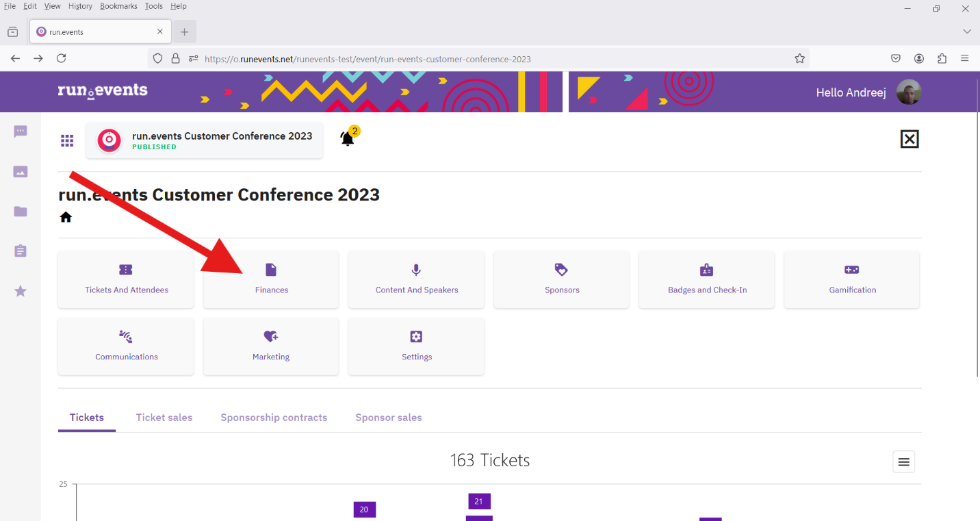This screenshot has height=521, width=980.
Task: List all tabs with the chevron
Action: [x=967, y=31]
